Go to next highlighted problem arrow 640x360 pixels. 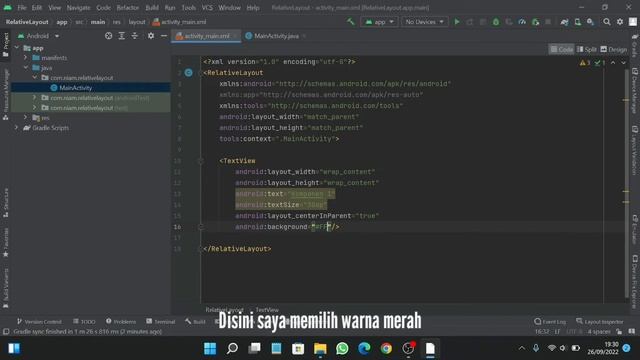[623, 63]
